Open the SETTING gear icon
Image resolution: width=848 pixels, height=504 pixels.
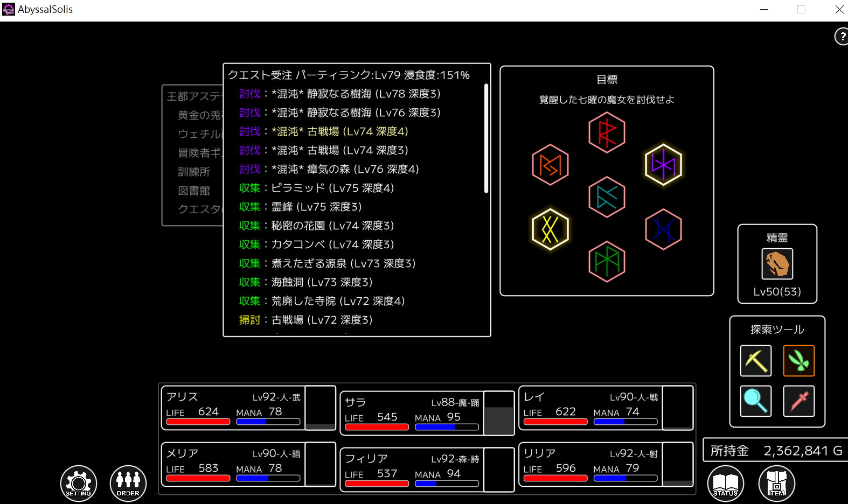pos(79,483)
